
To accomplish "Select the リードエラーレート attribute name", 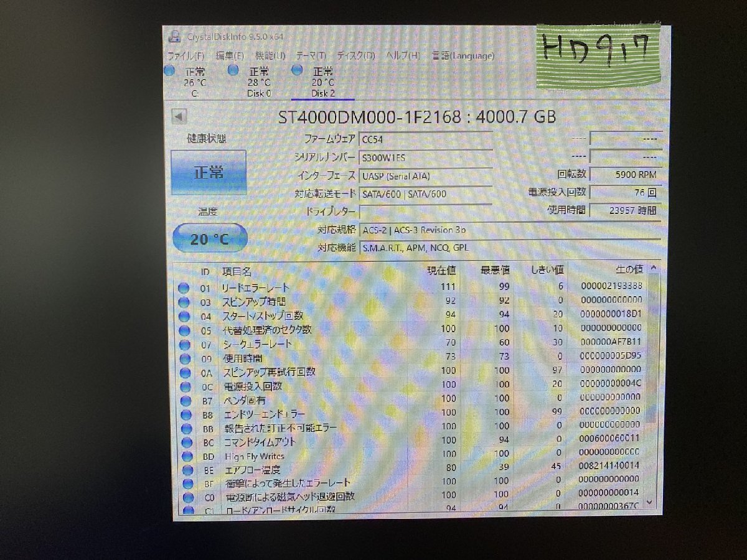I will click(256, 288).
